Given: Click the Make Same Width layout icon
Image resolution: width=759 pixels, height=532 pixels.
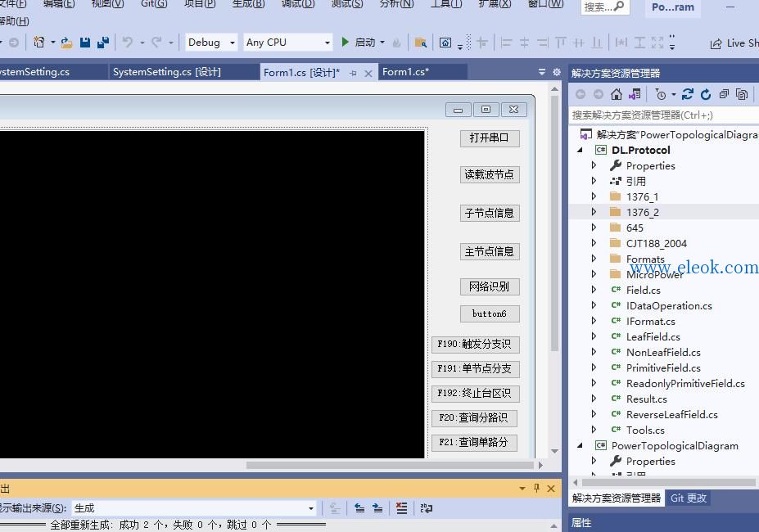Looking at the screenshot, I should point(621,43).
